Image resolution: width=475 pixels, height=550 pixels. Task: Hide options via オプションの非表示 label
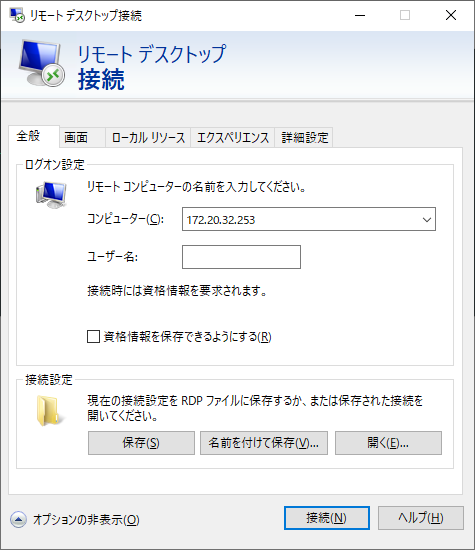click(x=86, y=519)
